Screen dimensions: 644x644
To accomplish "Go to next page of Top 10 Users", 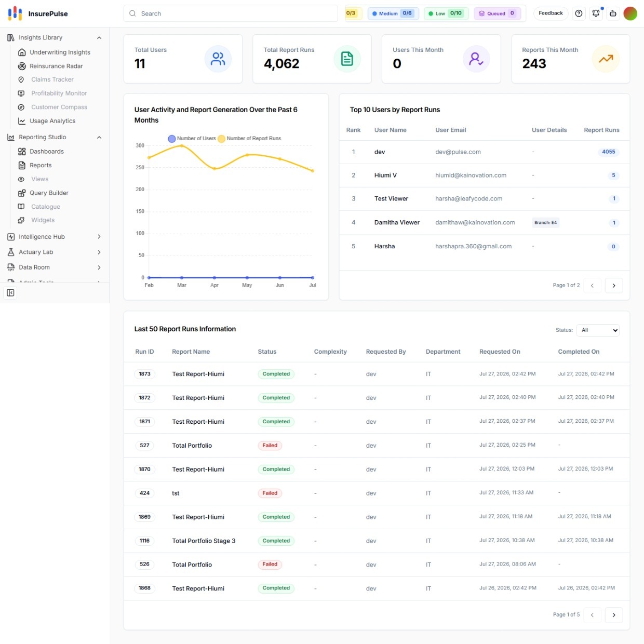I will (614, 286).
